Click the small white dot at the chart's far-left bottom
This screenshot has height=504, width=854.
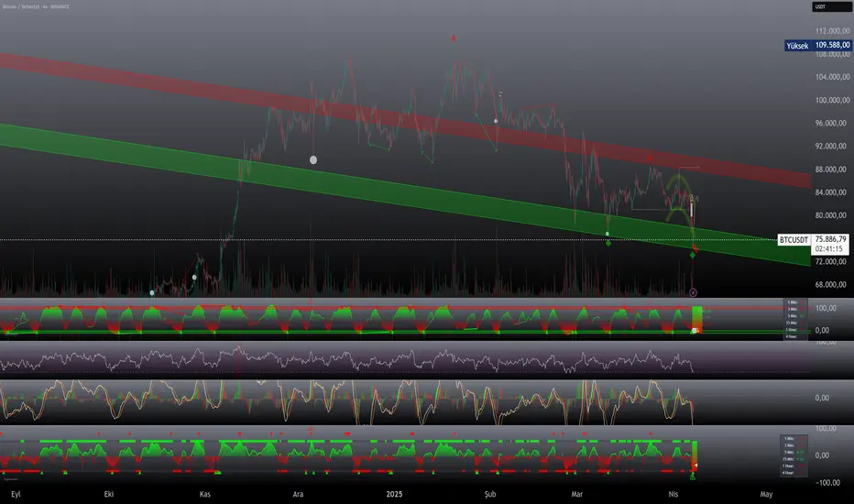[152, 292]
